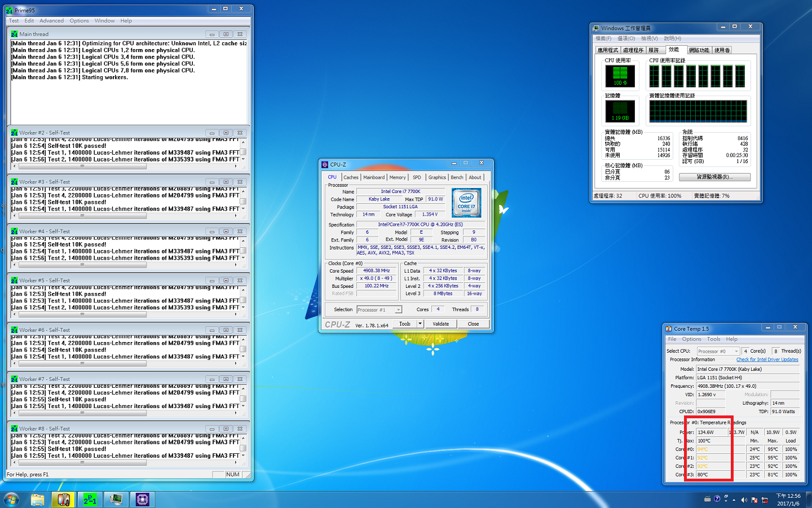Open the Select CPU dropdown in Core Temp
The image size is (812, 508).
coord(718,351)
